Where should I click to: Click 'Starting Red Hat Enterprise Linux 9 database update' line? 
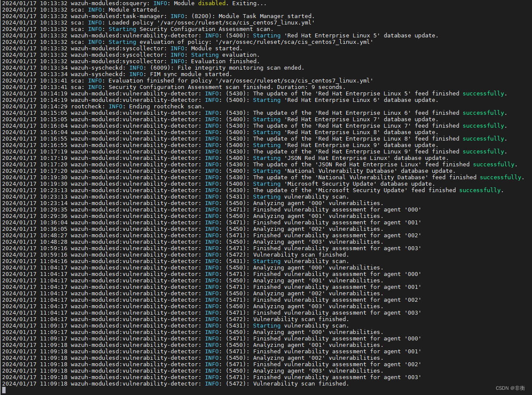[x=220, y=145]
